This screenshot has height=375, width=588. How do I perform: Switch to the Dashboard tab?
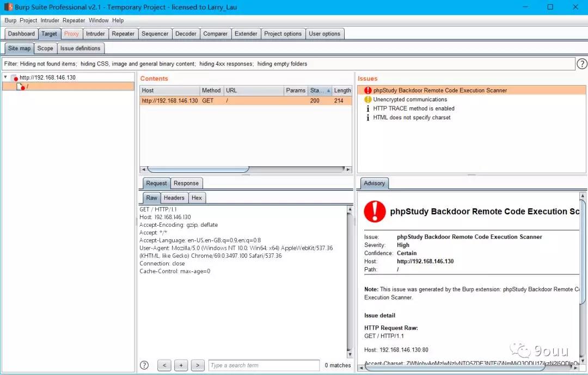click(21, 33)
